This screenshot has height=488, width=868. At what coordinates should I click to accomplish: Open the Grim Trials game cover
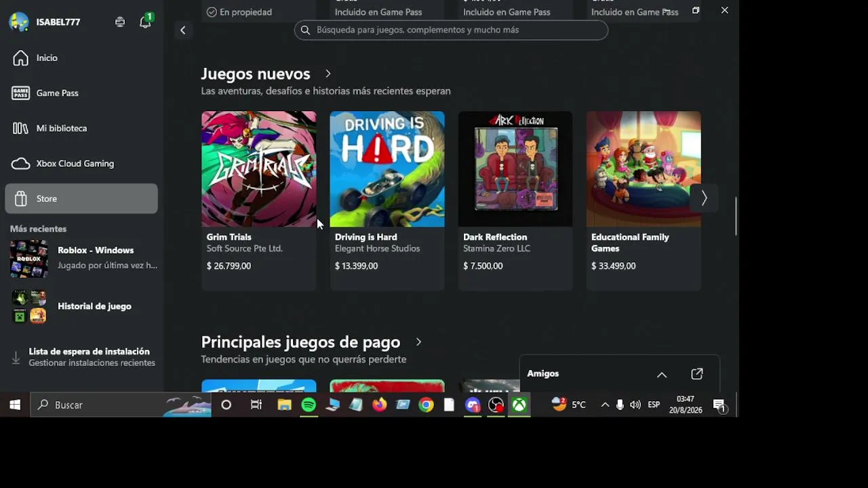pyautogui.click(x=258, y=169)
